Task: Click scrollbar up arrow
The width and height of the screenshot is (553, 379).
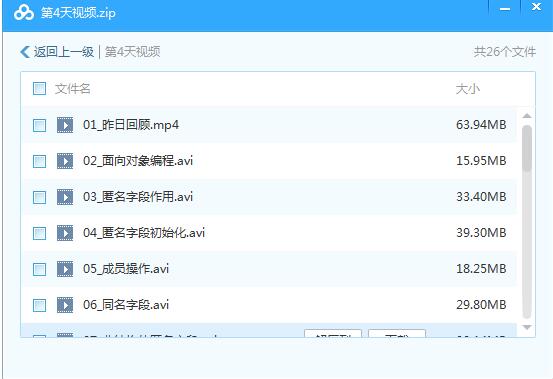Action: tap(527, 116)
